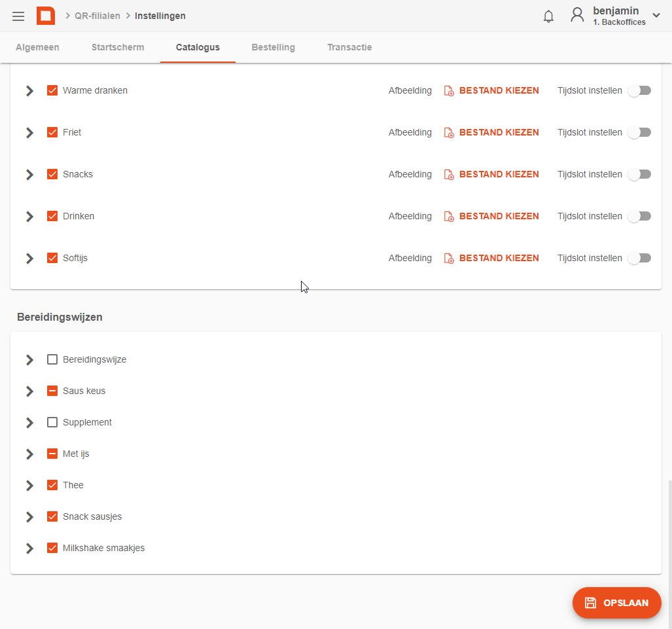This screenshot has height=629, width=672.
Task: Choose file for Snacks image
Action: [x=499, y=174]
